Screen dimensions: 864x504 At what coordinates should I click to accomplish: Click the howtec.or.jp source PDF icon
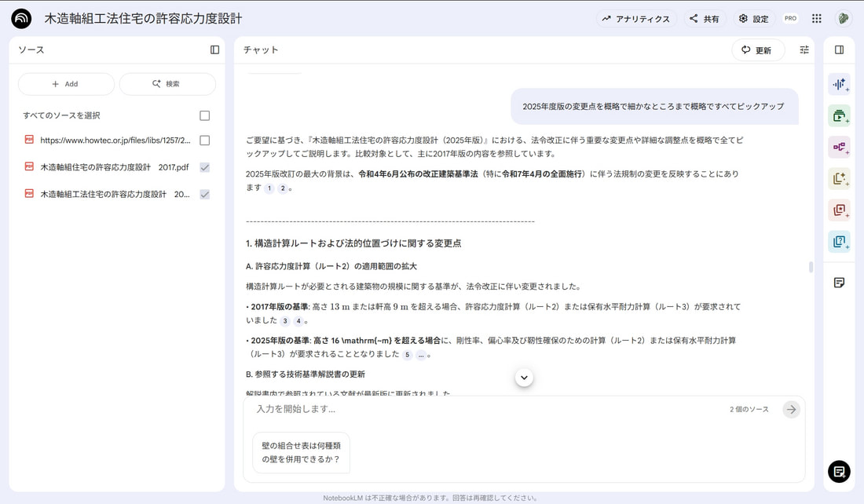point(29,140)
